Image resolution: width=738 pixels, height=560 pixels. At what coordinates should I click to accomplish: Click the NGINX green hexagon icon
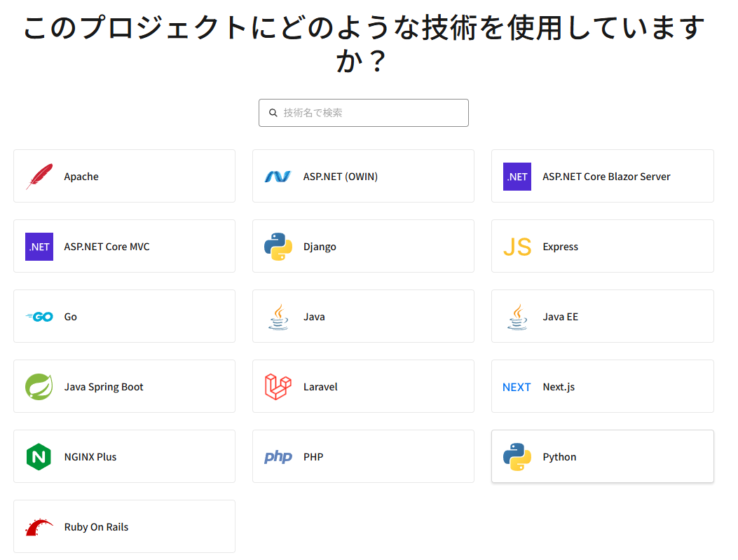click(x=39, y=457)
